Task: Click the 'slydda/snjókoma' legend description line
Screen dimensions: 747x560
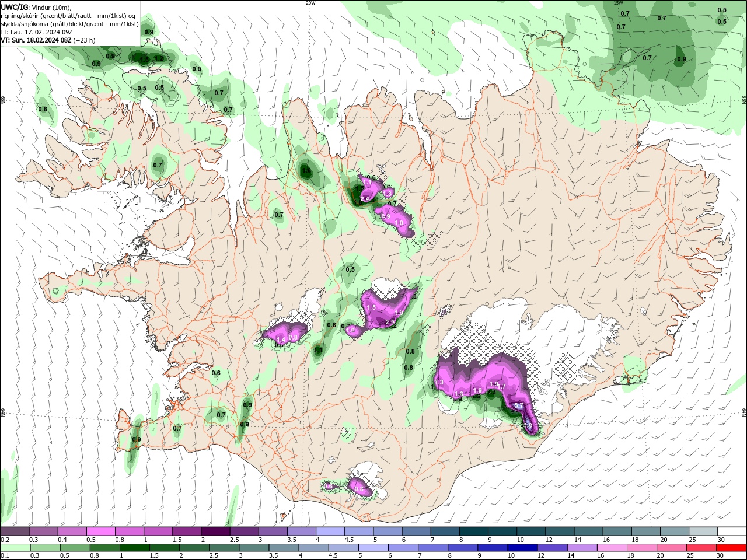Action: click(69, 24)
